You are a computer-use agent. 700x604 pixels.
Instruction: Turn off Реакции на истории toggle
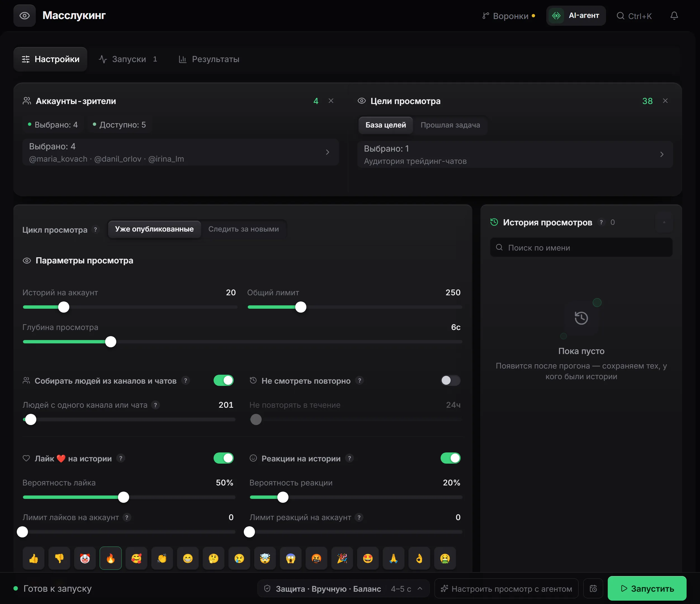coord(450,458)
